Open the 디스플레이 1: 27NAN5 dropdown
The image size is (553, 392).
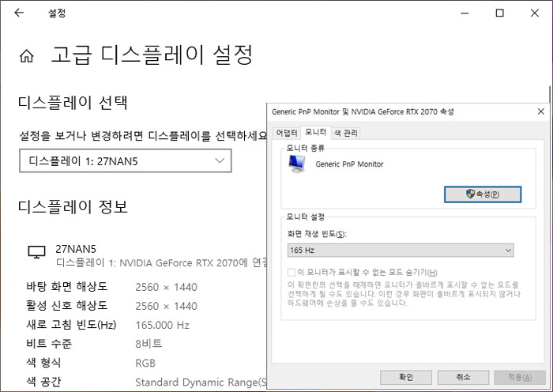pyautogui.click(x=126, y=161)
